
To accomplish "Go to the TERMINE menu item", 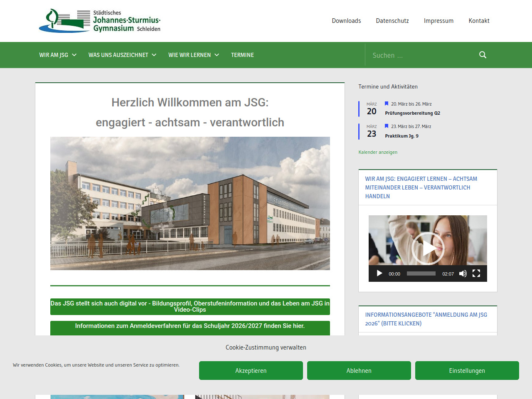I will 242,55.
